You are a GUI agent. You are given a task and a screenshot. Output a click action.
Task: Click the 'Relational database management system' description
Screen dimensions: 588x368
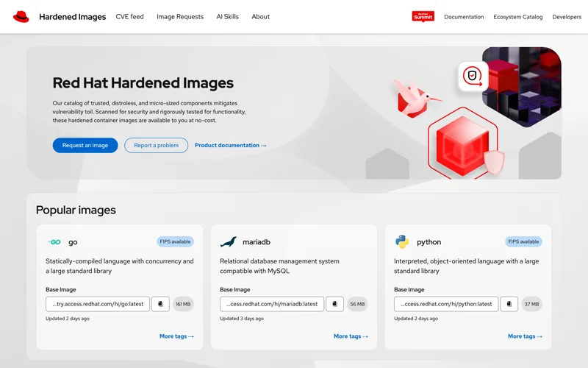279,266
